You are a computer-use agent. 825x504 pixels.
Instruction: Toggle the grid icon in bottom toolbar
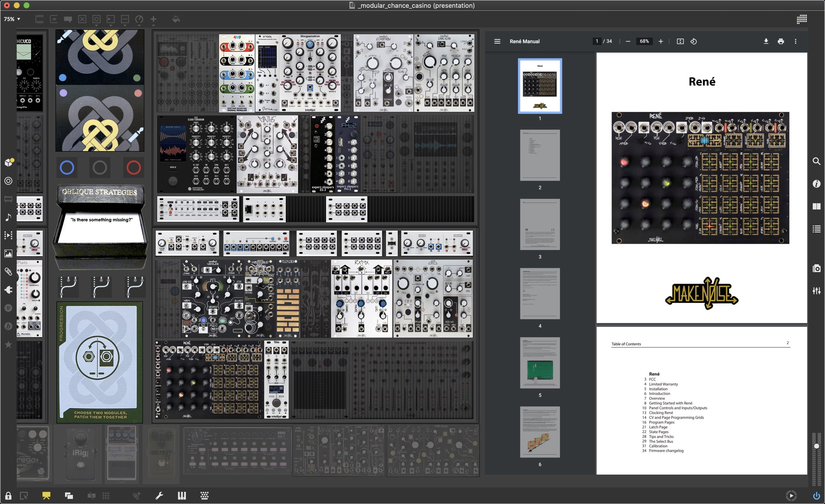click(106, 496)
